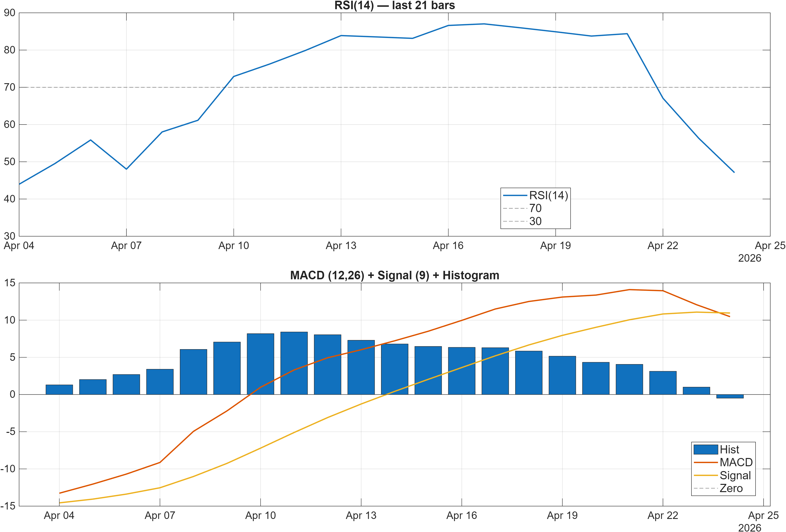Click the histogram bar at Apr 07
The image size is (786, 532).
click(x=160, y=382)
